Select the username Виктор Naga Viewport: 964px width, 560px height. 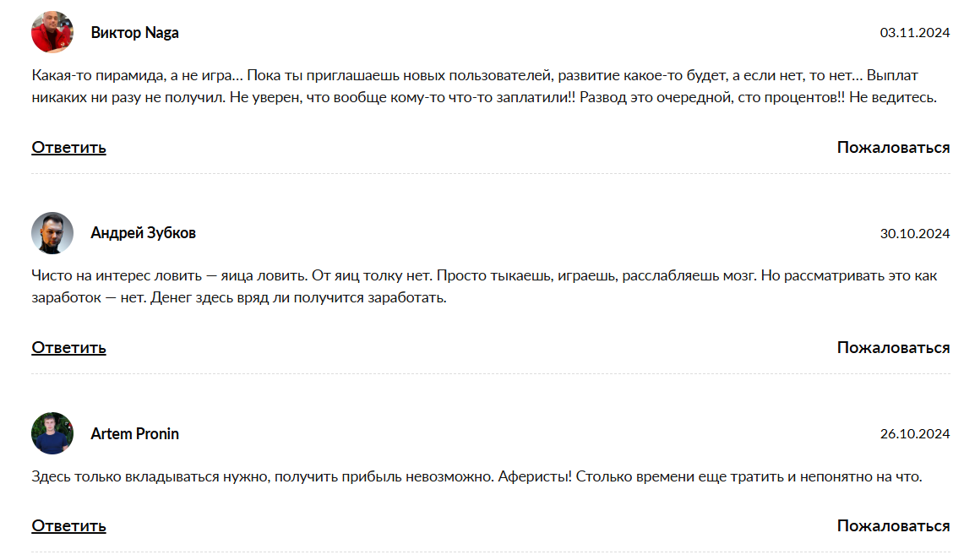pyautogui.click(x=134, y=33)
